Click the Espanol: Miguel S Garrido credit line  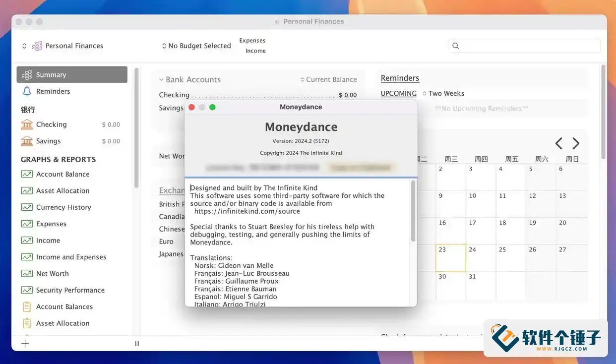click(x=236, y=297)
